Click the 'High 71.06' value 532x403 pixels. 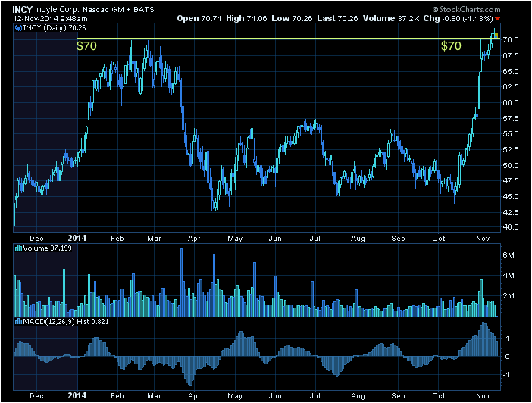pos(246,19)
